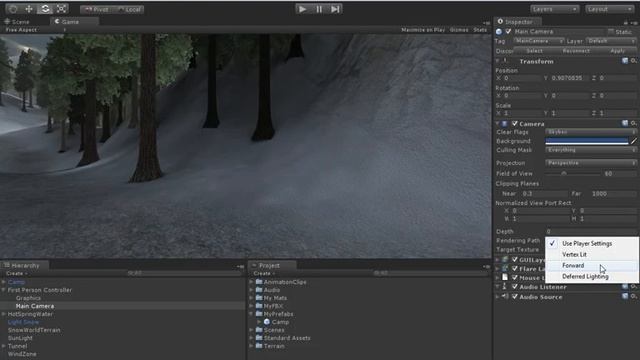Select Main Camera in Hierarchy
The height and width of the screenshot is (360, 640).
(35, 306)
